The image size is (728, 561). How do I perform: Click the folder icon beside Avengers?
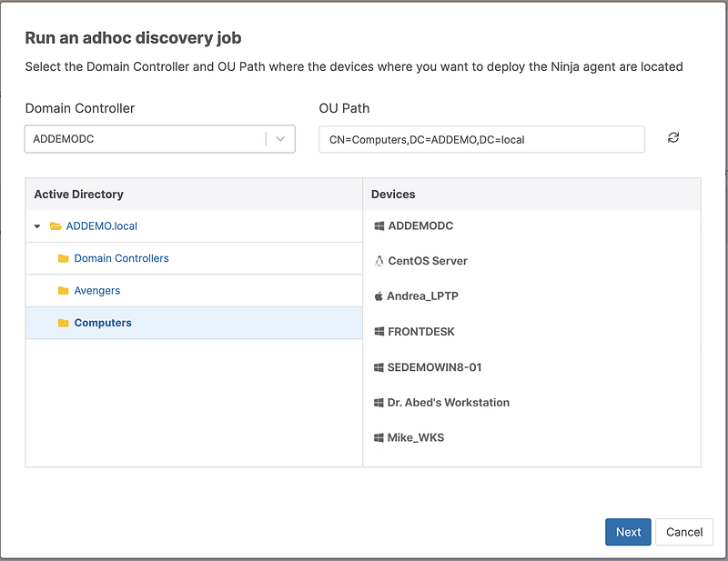pos(63,290)
